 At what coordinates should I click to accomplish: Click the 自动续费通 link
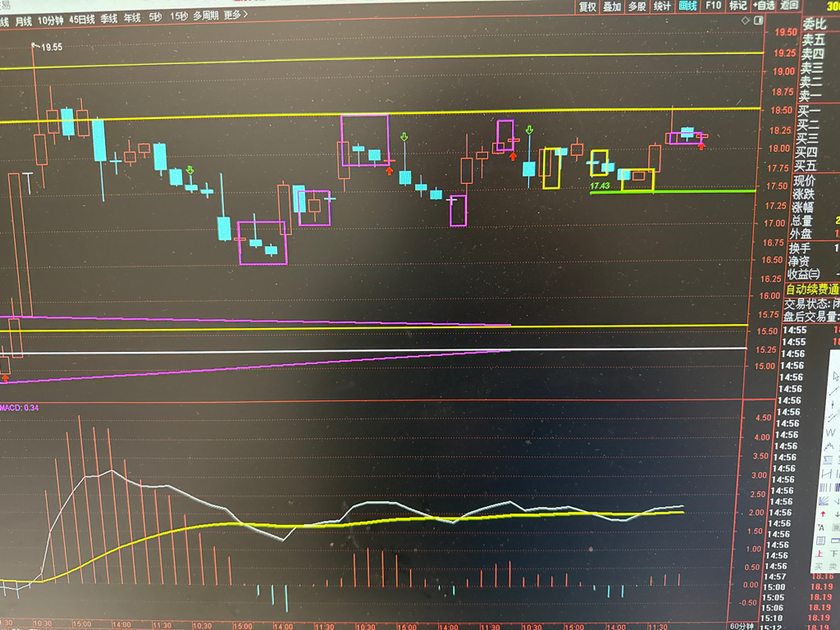[x=812, y=290]
